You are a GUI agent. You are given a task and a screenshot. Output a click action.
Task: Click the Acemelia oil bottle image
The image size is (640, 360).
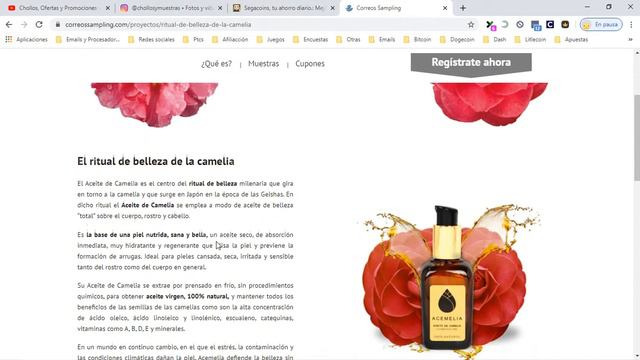[x=447, y=278]
